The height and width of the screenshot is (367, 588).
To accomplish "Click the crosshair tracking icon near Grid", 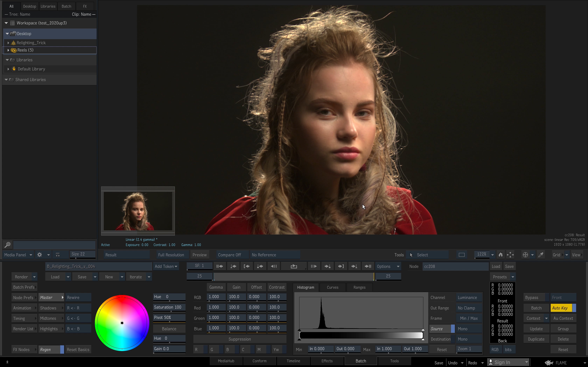I will [x=526, y=255].
